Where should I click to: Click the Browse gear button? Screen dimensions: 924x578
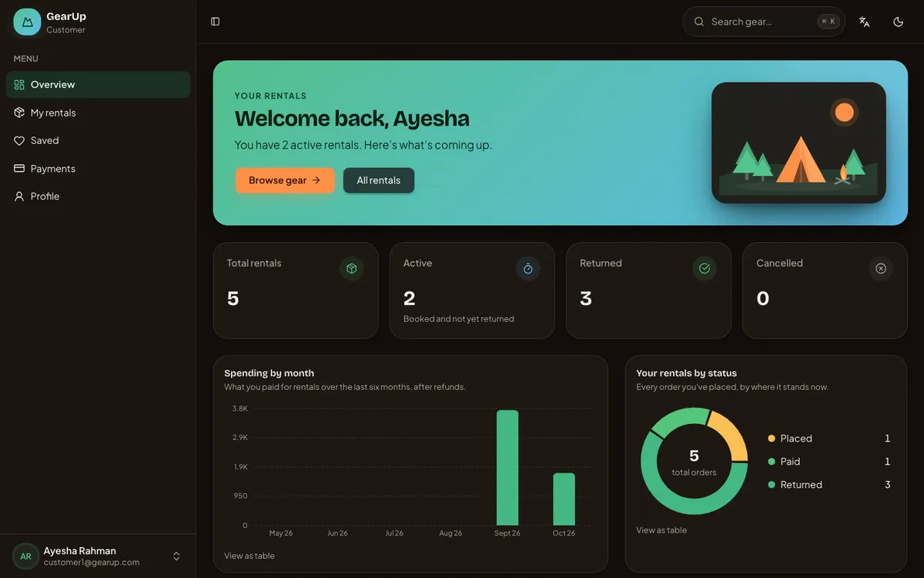(285, 180)
